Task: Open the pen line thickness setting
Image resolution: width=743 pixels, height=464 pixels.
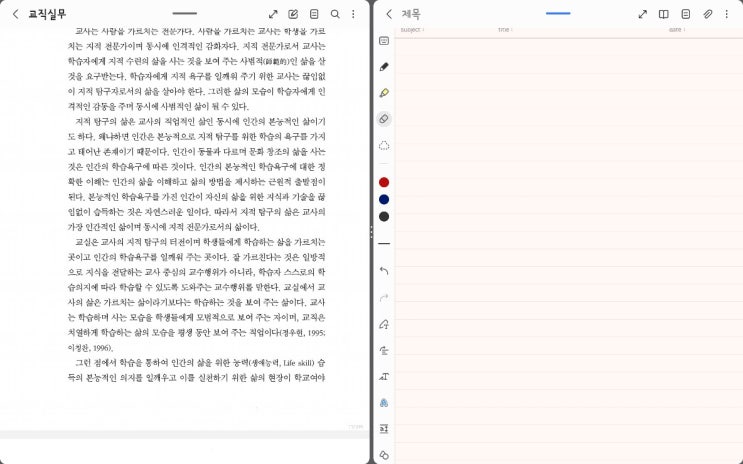Action: [x=384, y=244]
